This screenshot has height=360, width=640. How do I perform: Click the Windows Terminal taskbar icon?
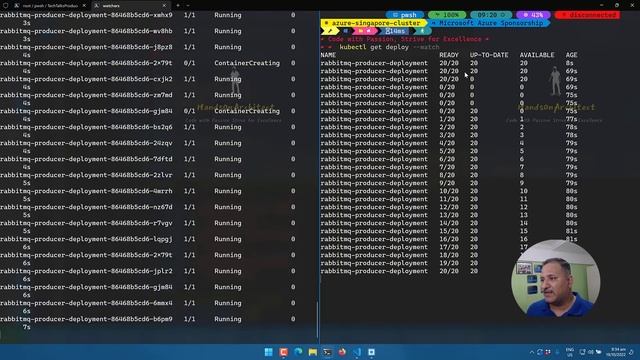(327, 352)
